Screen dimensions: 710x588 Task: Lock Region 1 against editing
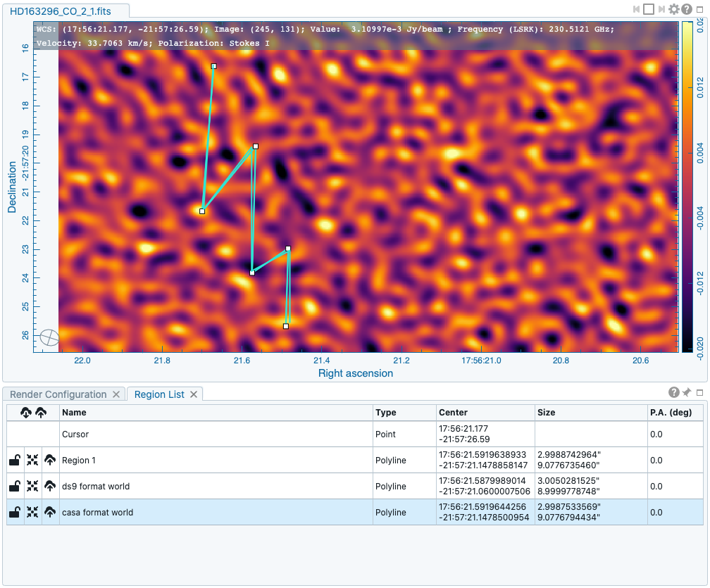[x=15, y=460]
